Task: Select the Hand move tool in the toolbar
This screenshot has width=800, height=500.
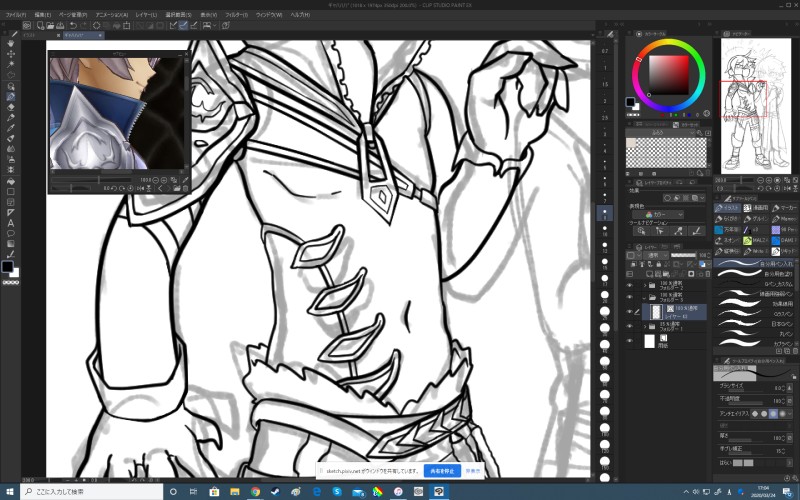Action: click(10, 43)
